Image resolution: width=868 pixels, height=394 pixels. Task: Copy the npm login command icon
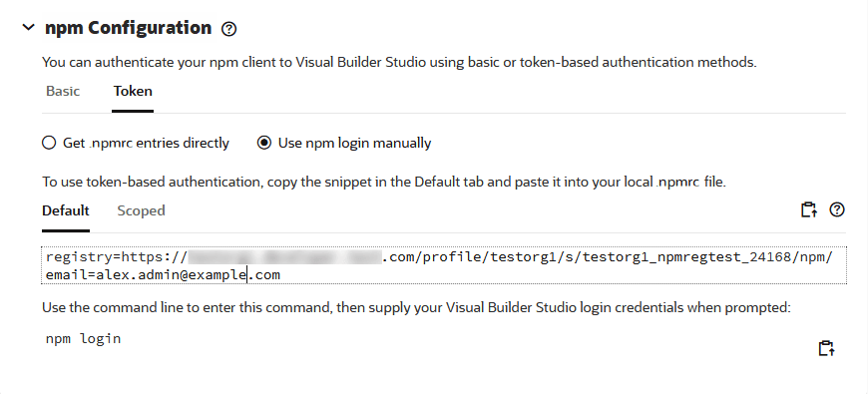click(x=826, y=348)
